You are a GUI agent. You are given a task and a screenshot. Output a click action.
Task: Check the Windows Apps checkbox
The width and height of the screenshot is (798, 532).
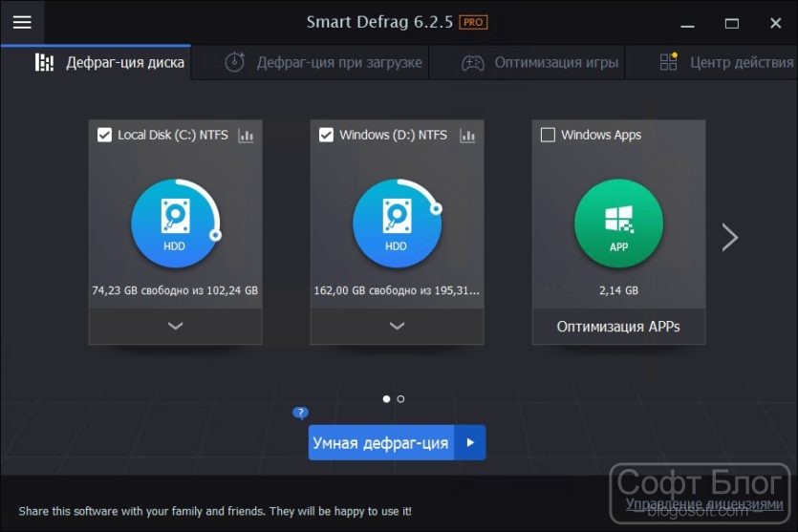[548, 135]
